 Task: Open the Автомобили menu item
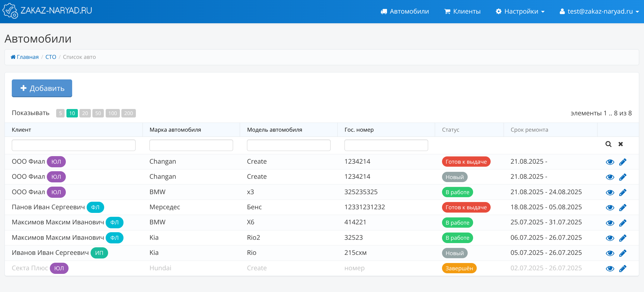[x=405, y=11]
